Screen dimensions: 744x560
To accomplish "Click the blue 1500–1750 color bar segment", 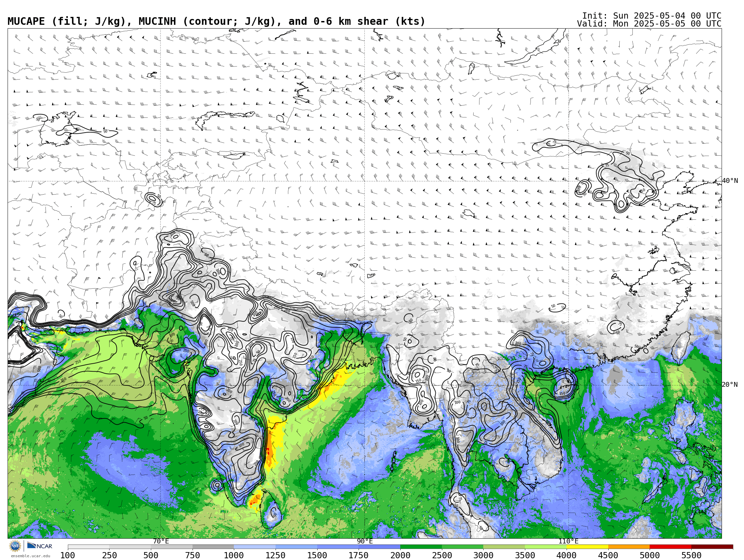I will (x=338, y=547).
